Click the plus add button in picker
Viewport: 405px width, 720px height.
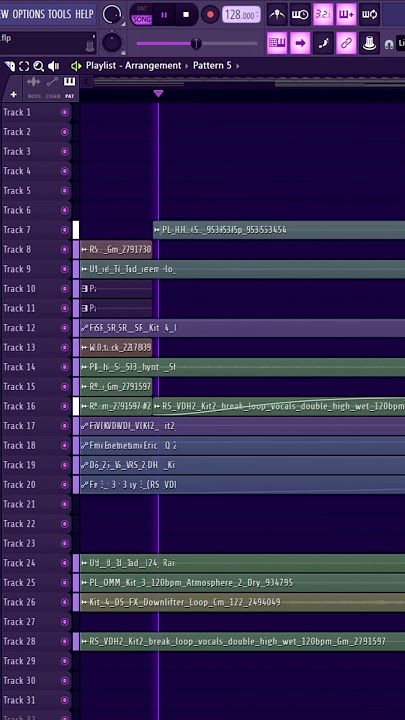[x=13, y=95]
